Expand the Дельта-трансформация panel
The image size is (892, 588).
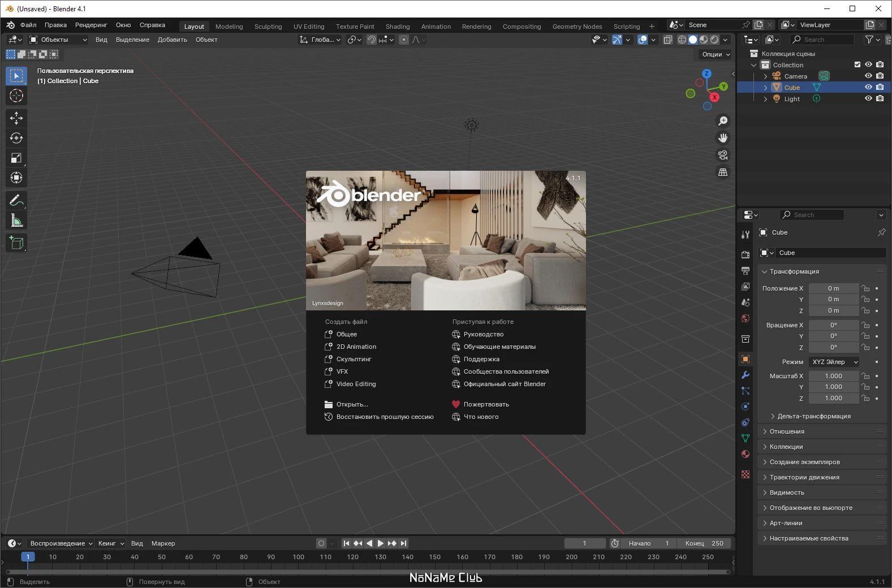(813, 416)
